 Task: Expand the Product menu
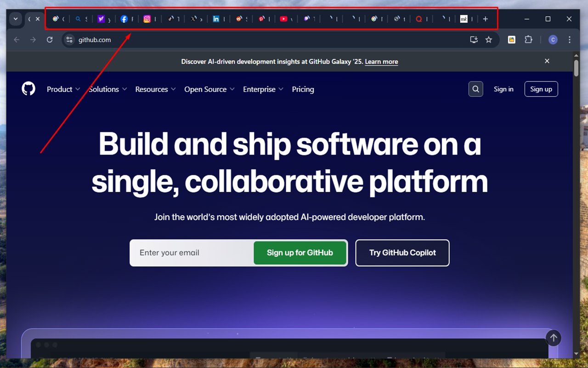point(63,89)
